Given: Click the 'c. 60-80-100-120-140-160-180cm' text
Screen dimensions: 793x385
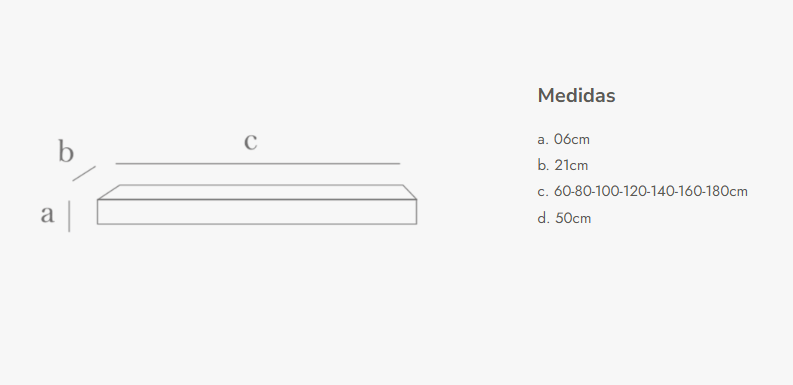Looking at the screenshot, I should (642, 192).
